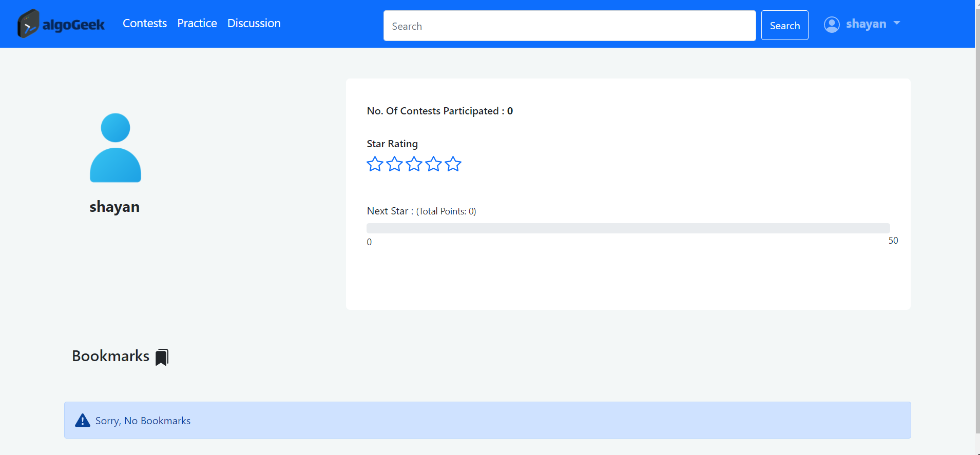The height and width of the screenshot is (455, 980).
Task: Click the warning triangle icon in alert
Action: [83, 421]
